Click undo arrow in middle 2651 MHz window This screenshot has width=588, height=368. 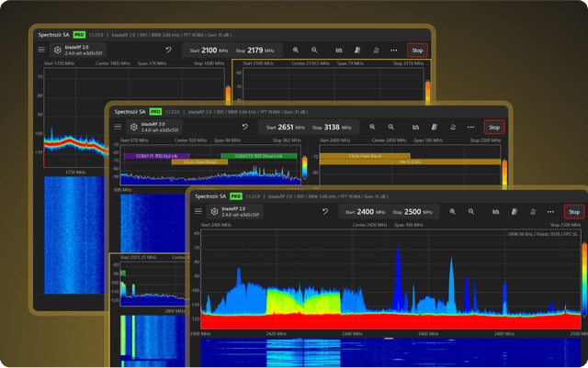tap(244, 127)
